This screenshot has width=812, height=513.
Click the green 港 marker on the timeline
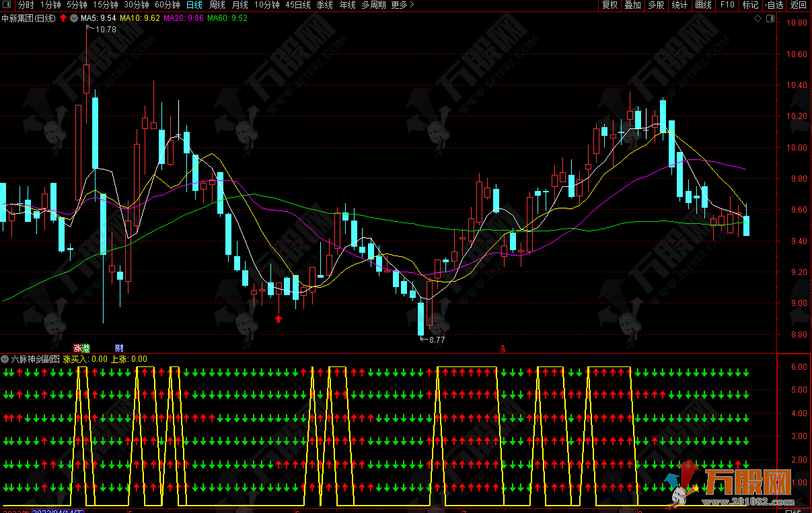[86, 348]
